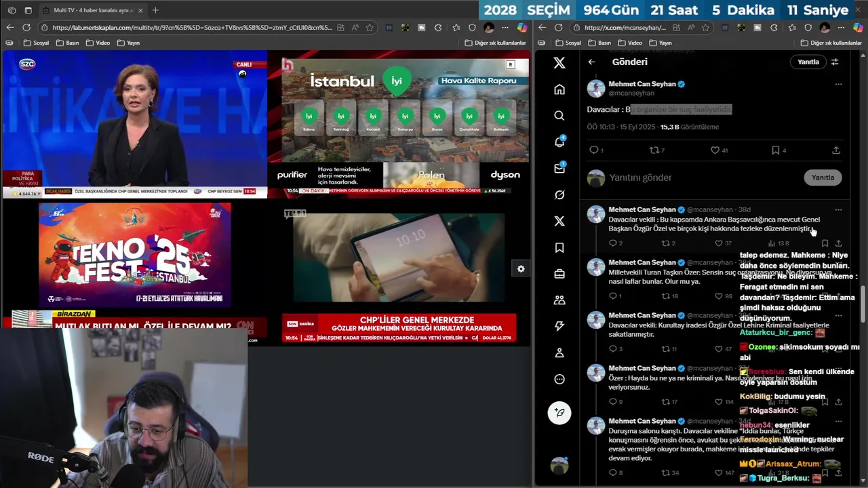The width and height of the screenshot is (868, 488).
Task: Favorite page star in X browser window
Action: tap(705, 28)
